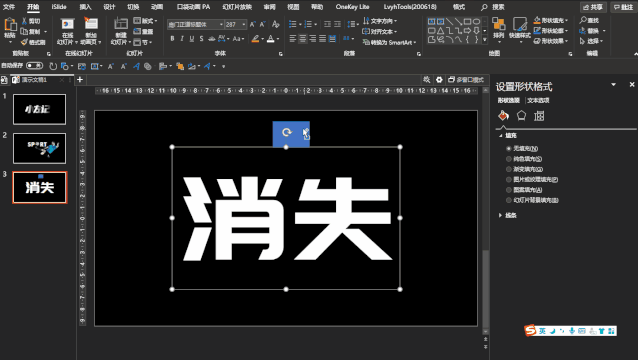Open format pane options dropdown arrow
The image size is (638, 360).
point(613,85)
